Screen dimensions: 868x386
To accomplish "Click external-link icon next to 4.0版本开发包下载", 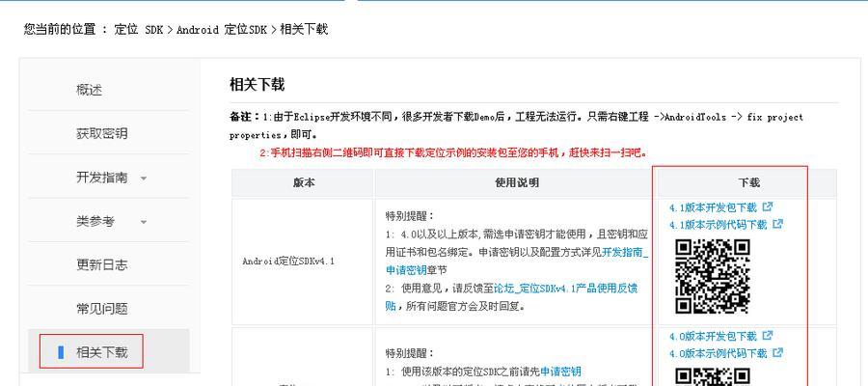I will click(768, 335).
